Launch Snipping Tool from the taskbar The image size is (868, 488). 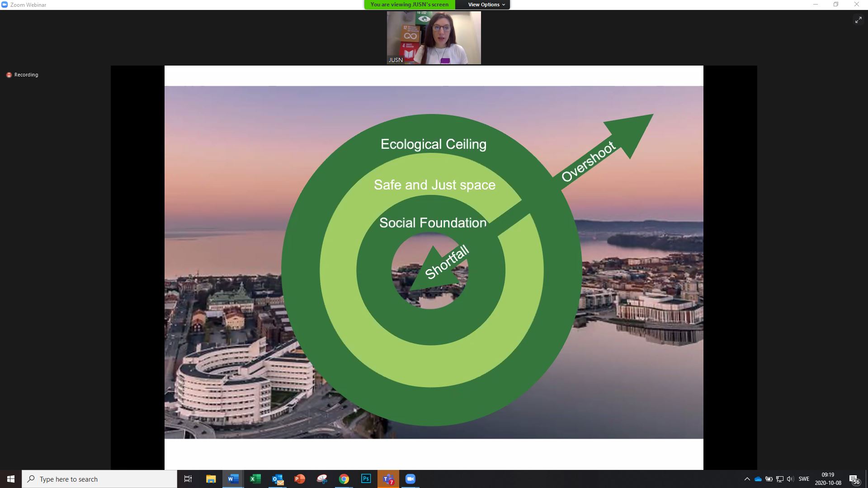pyautogui.click(x=322, y=479)
